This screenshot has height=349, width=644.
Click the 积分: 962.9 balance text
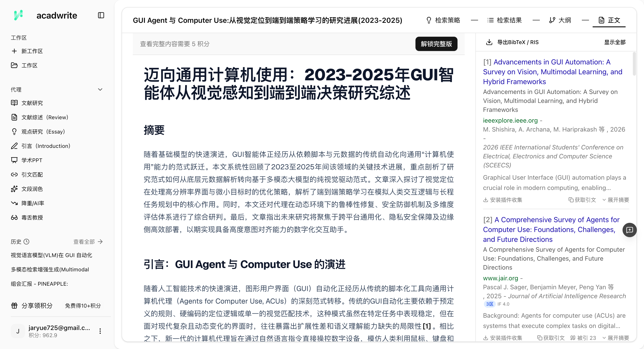[43, 335]
